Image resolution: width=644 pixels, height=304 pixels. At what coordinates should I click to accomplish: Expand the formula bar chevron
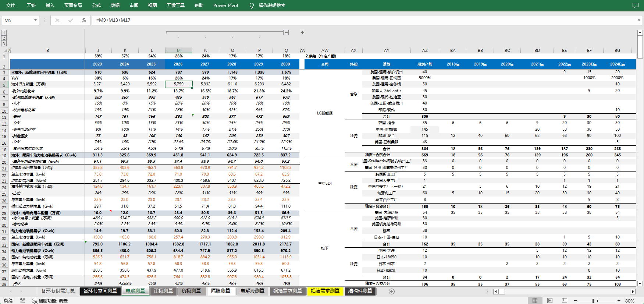(x=639, y=20)
